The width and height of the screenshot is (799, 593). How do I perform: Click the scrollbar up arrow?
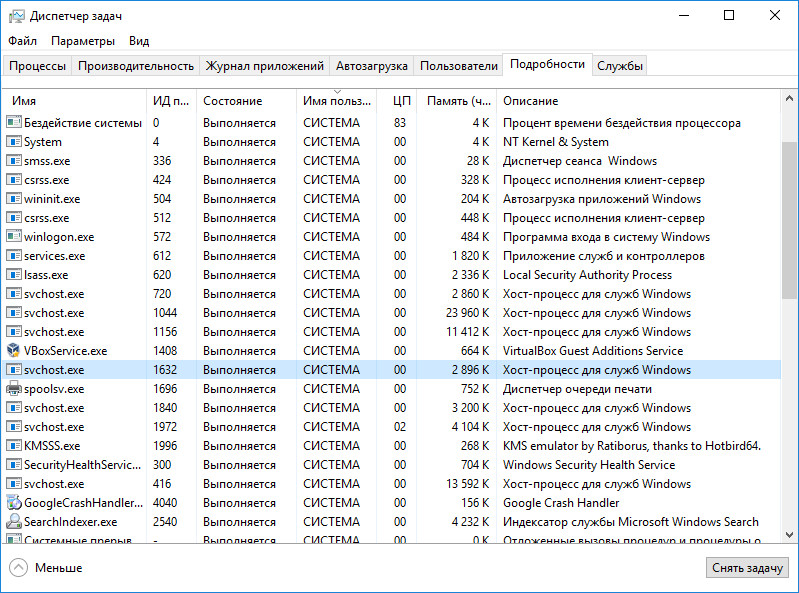789,98
